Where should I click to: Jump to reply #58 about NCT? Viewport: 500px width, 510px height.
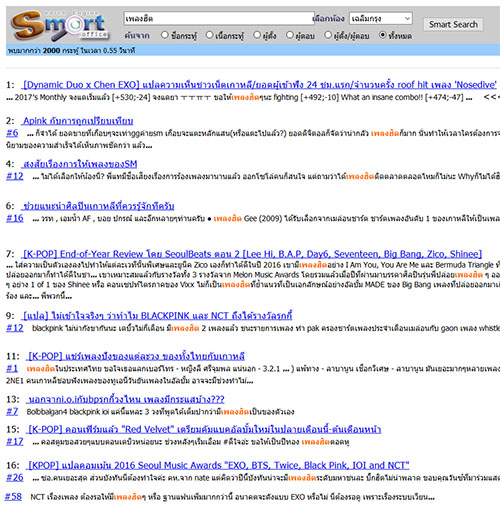pyautogui.click(x=13, y=497)
